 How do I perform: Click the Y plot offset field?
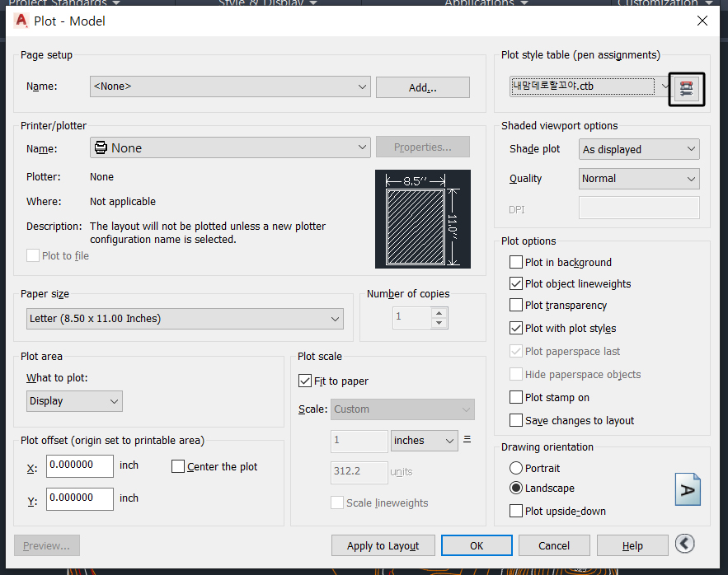(x=80, y=498)
